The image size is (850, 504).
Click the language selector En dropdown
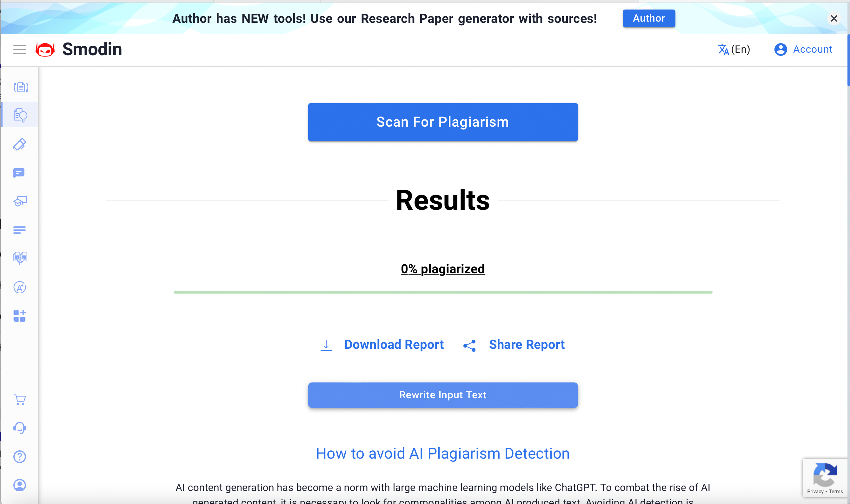click(x=734, y=49)
